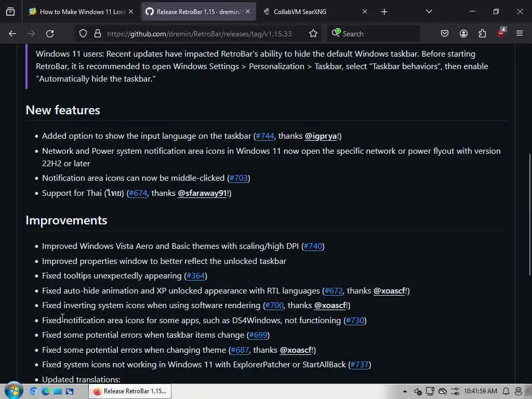Open issue link #700
Viewport: 532px width, 399px height.
(274, 305)
